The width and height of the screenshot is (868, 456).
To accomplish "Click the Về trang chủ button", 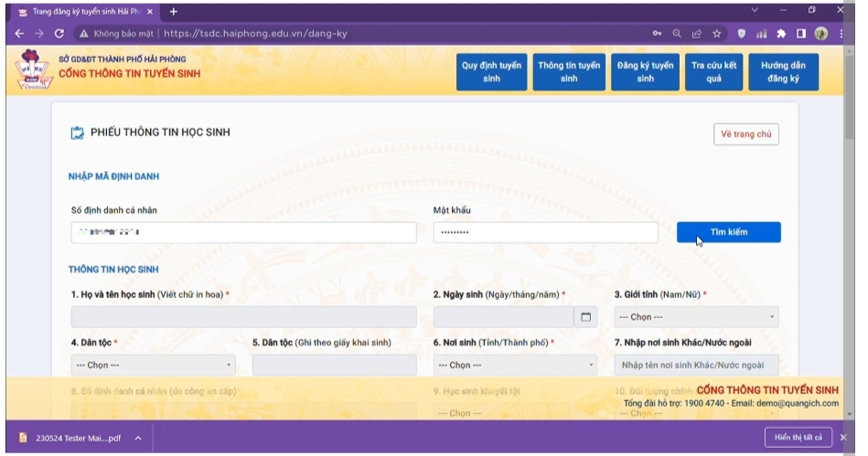I will tap(745, 133).
